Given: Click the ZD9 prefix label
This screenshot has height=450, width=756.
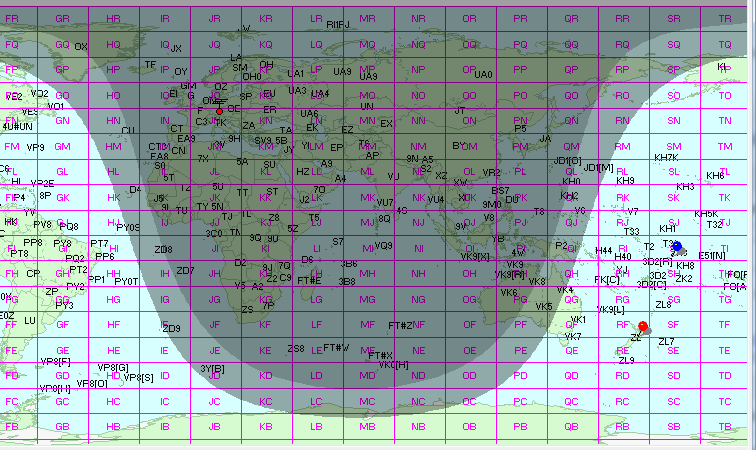Looking at the screenshot, I should (x=171, y=328).
